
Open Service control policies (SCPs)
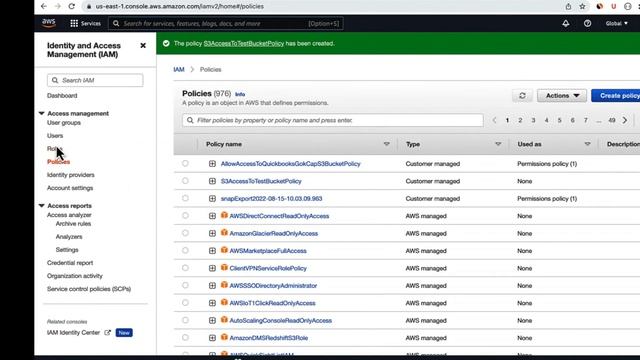(89, 289)
